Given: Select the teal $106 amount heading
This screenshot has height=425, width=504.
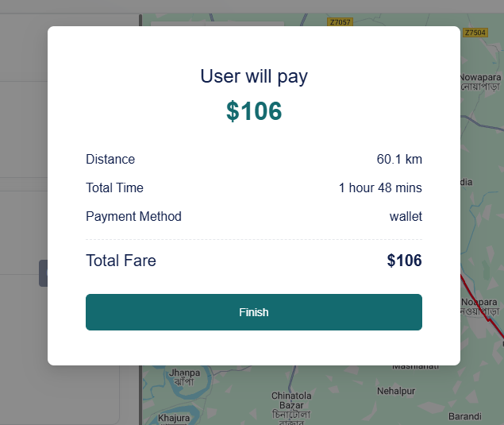Looking at the screenshot, I should click(254, 111).
